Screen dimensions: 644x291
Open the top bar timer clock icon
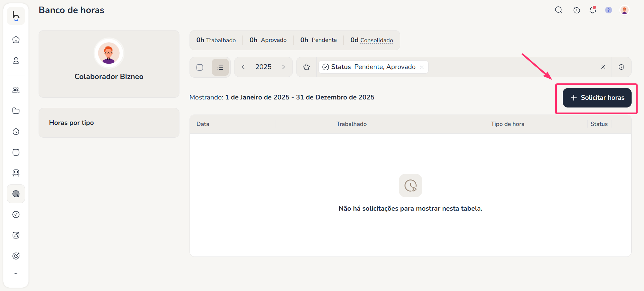click(x=577, y=10)
